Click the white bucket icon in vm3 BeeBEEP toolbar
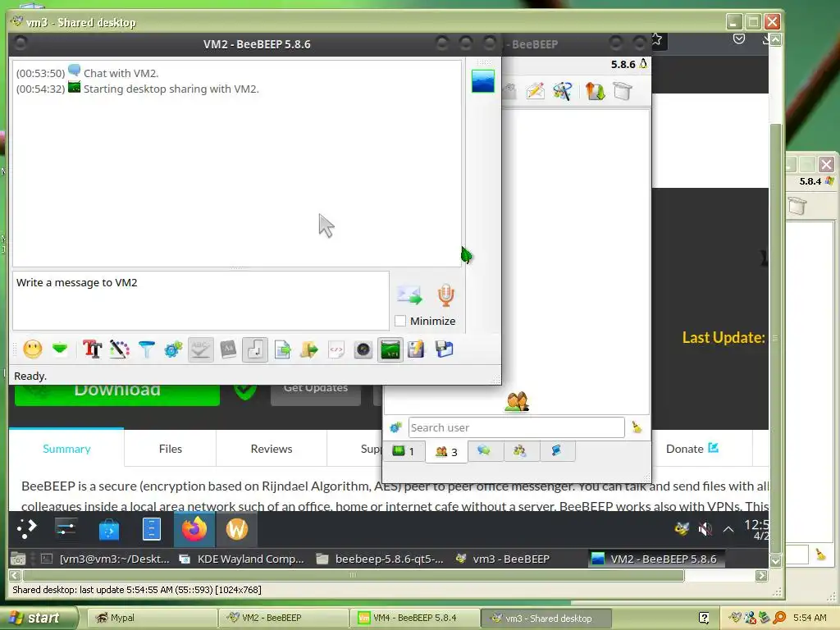Viewport: 840px width, 630px height. pyautogui.click(x=623, y=91)
